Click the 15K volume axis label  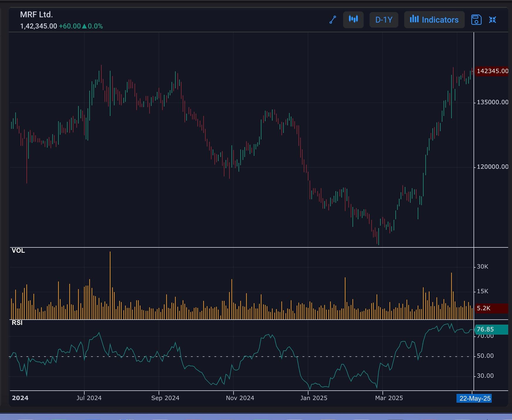pyautogui.click(x=482, y=291)
